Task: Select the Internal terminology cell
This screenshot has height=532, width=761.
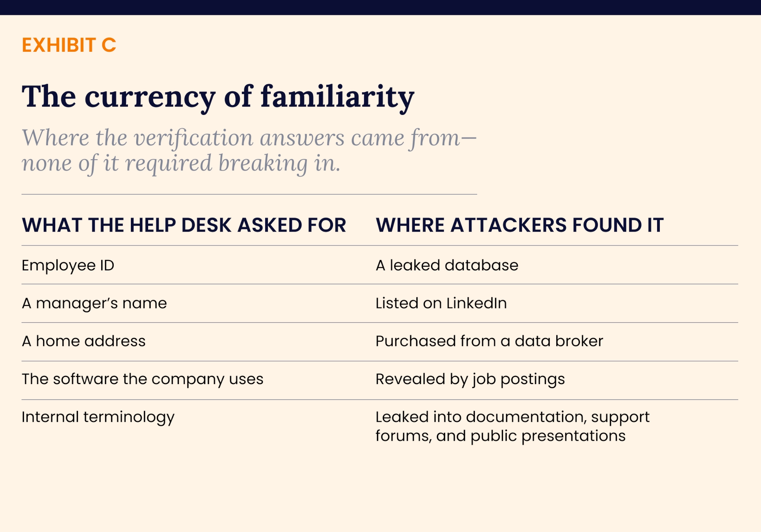Action: (98, 418)
